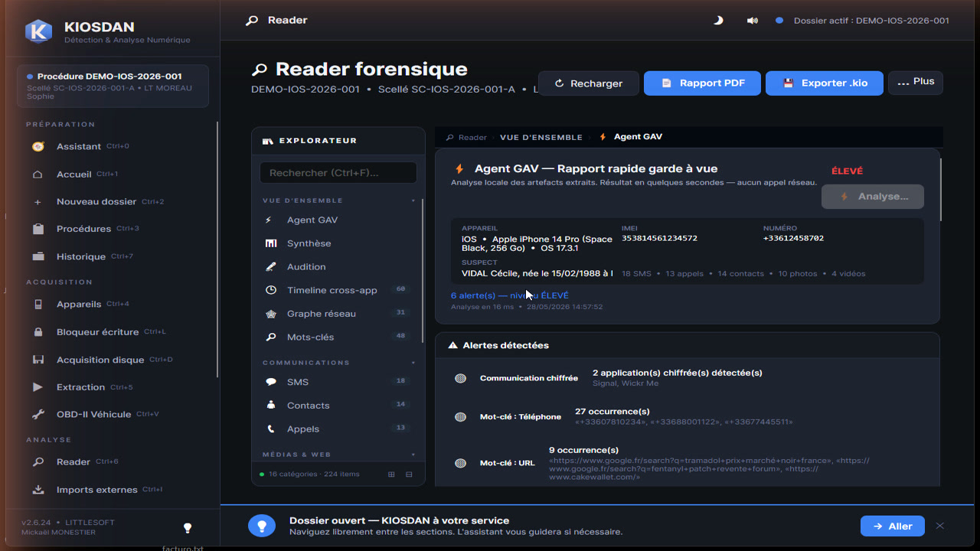Viewport: 980px width, 551px height.
Task: Open Timeline cross-app in explorer
Action: point(337,290)
